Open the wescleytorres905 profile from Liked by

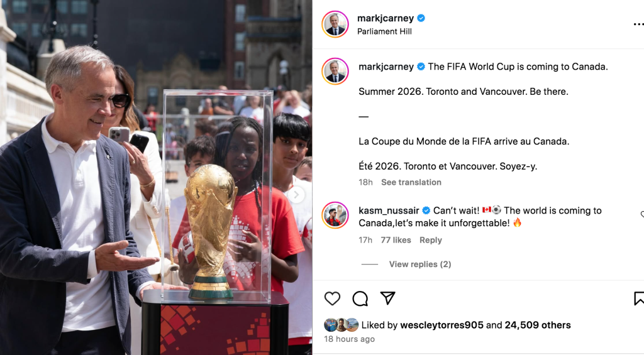tap(441, 325)
